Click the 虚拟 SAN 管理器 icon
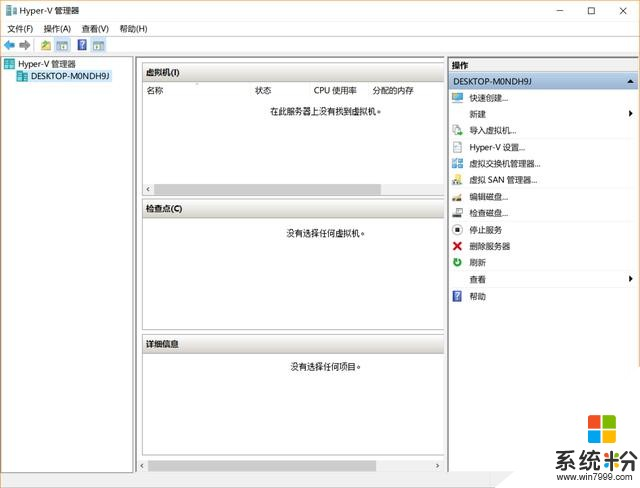Screen dimensions: 640x488 (458, 180)
